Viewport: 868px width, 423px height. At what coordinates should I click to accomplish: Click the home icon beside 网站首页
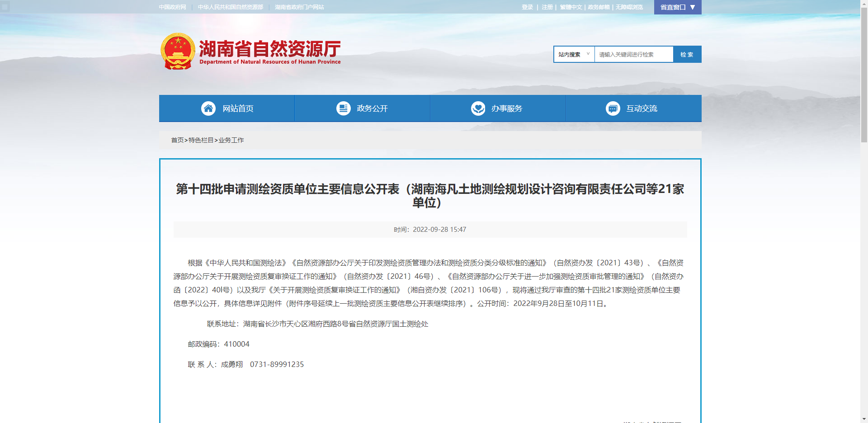pyautogui.click(x=208, y=108)
